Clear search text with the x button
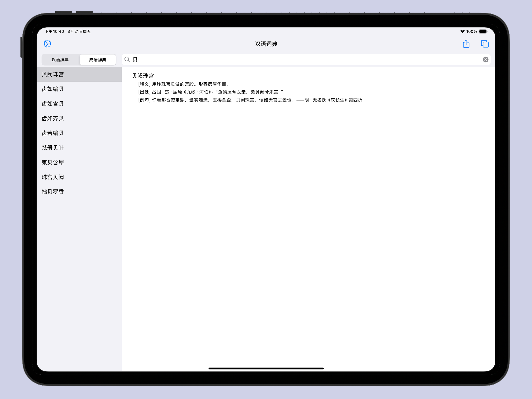This screenshot has width=532, height=399. pos(485,59)
